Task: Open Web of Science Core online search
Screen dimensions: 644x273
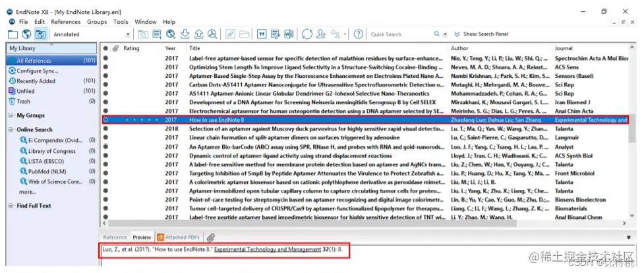Action: tap(51, 181)
